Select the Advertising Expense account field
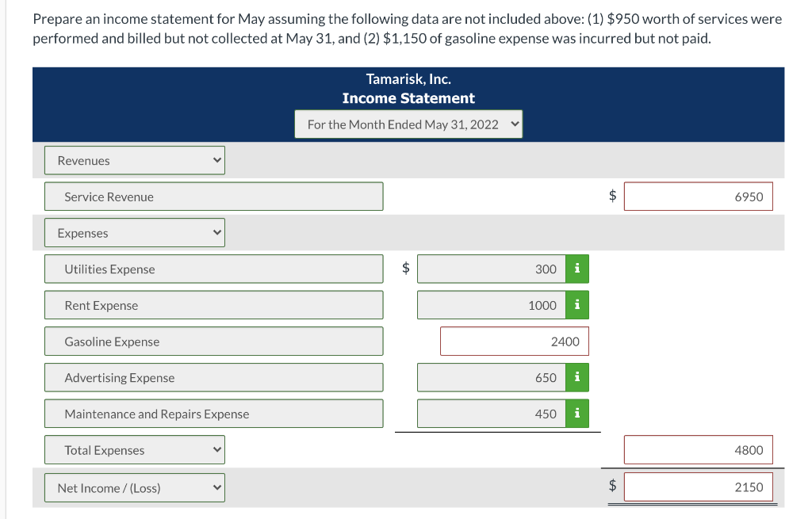Image resolution: width=812 pixels, height=519 pixels. [213, 378]
